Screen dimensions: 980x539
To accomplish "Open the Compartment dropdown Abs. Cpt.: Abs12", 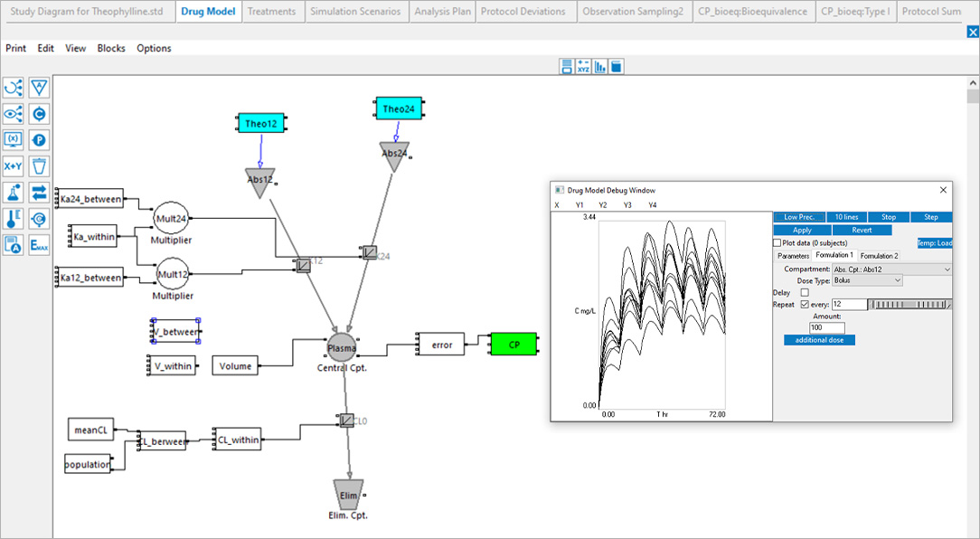I will point(892,269).
